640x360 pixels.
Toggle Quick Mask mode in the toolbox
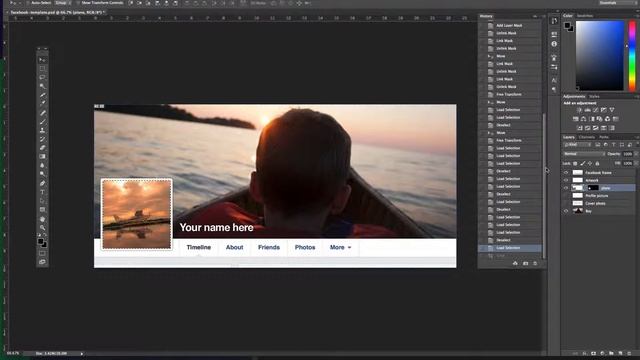click(42, 253)
